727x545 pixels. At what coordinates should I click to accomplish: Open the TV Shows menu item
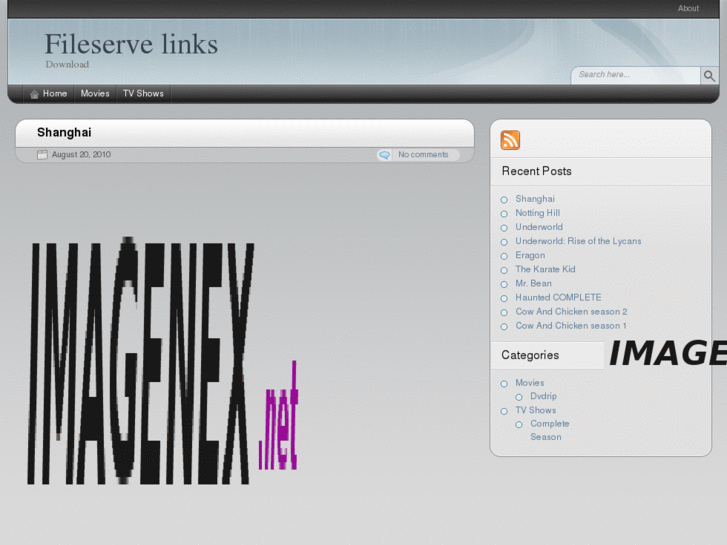pyautogui.click(x=143, y=94)
